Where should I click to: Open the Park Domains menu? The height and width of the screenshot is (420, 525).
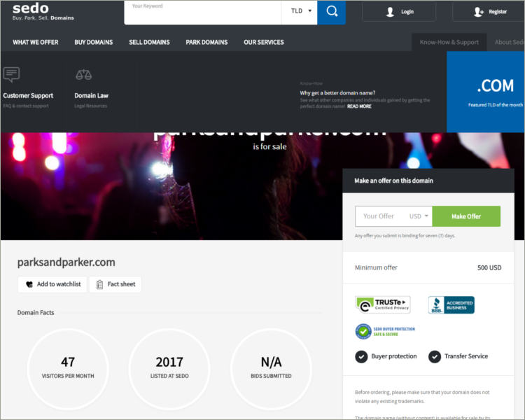point(206,42)
